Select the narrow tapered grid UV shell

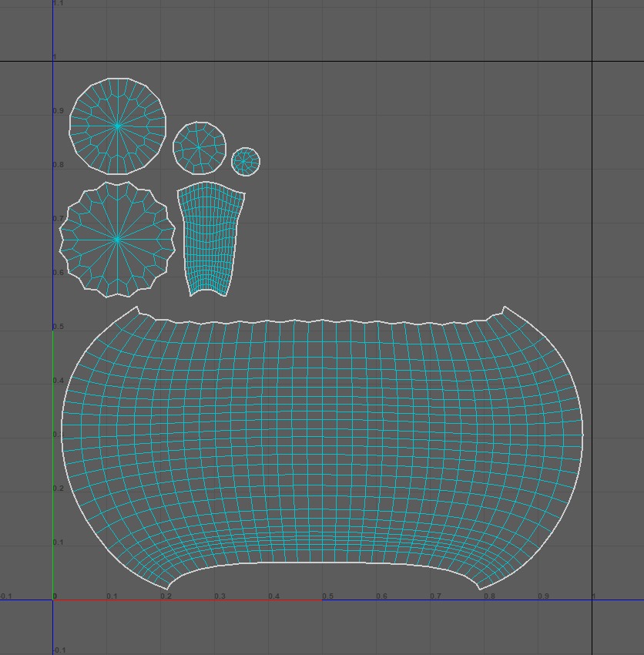click(x=211, y=239)
